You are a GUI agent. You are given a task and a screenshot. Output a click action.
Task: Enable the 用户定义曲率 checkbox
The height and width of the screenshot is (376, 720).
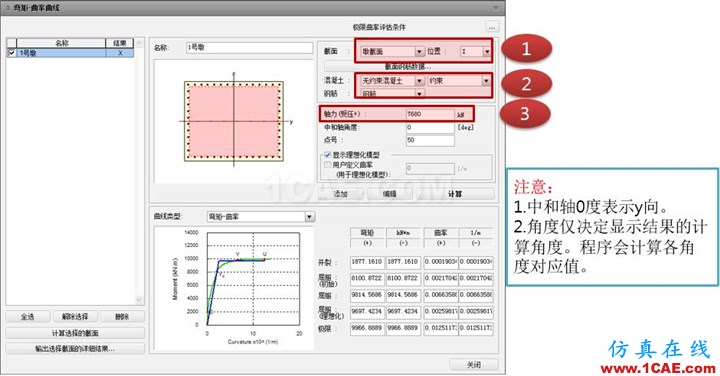(x=328, y=164)
